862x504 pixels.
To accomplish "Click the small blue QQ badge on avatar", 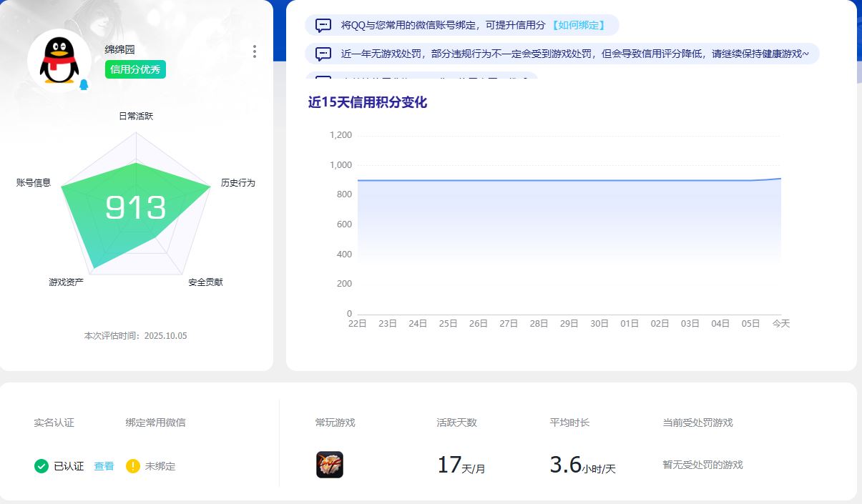I will [84, 85].
